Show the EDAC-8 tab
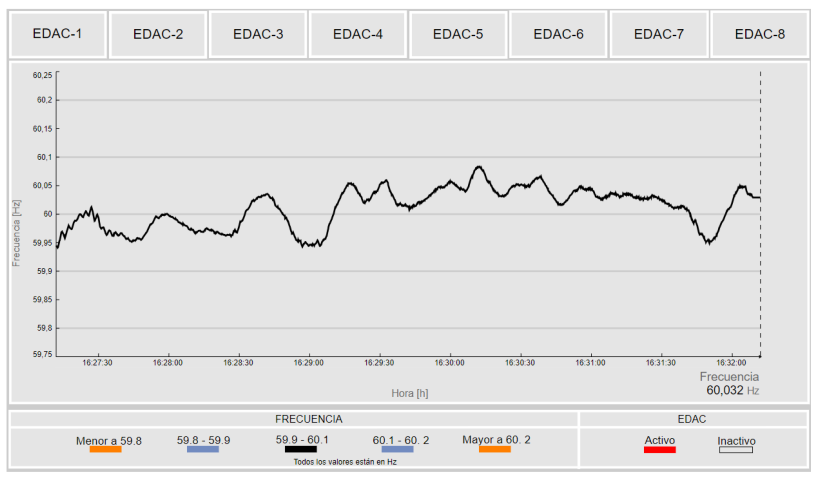Image resolution: width=821 pixels, height=480 pixels. (x=760, y=34)
